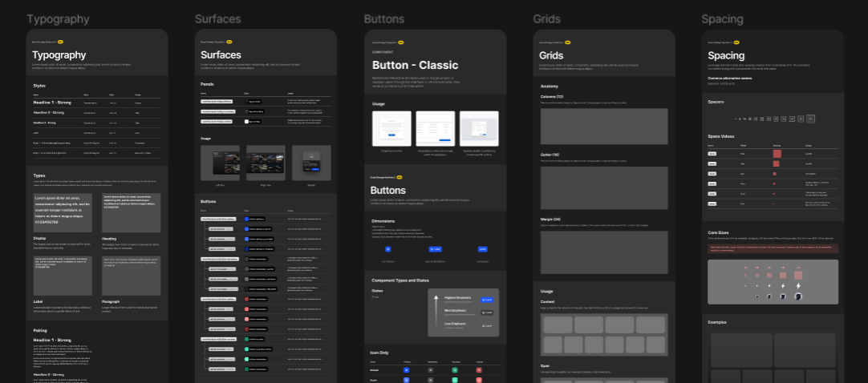Click the yellow badge in the Typography frame header
868x383 pixels.
(x=60, y=42)
